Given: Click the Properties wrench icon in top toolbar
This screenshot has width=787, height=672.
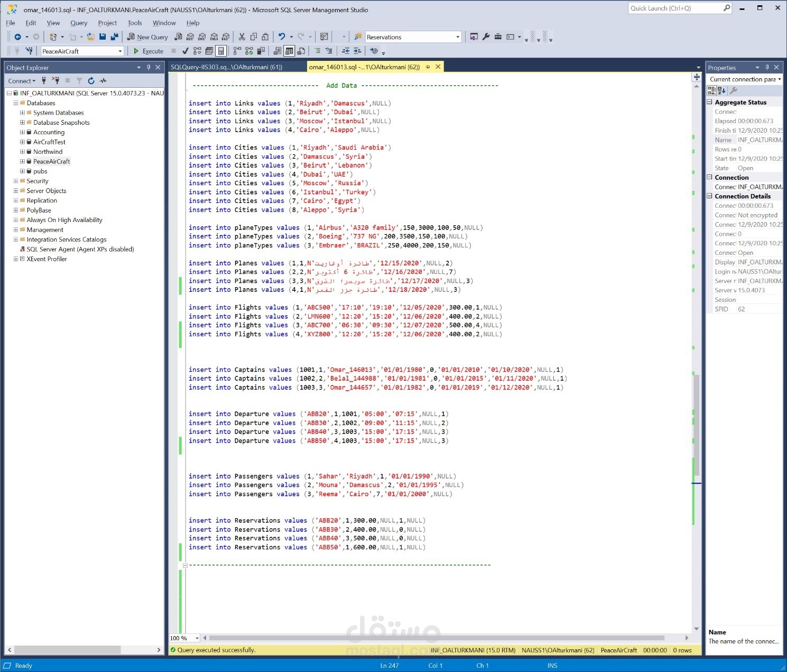Looking at the screenshot, I should coord(486,37).
